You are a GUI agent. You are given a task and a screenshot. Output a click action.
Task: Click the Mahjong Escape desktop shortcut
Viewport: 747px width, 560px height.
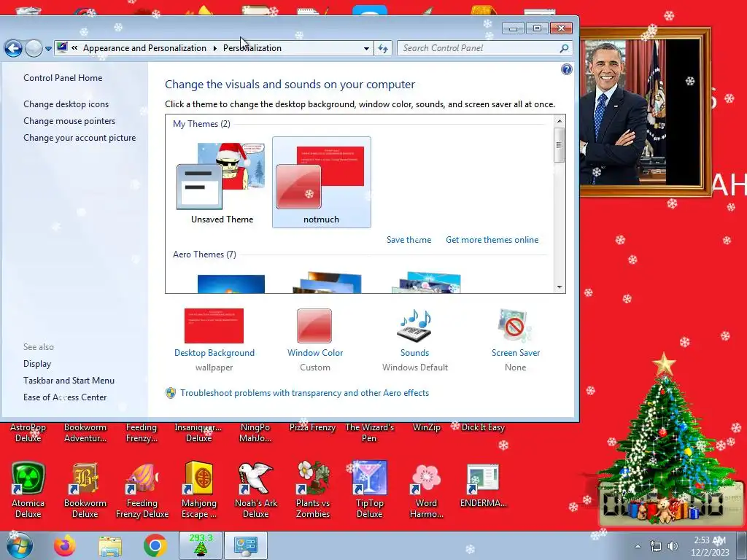point(199,490)
